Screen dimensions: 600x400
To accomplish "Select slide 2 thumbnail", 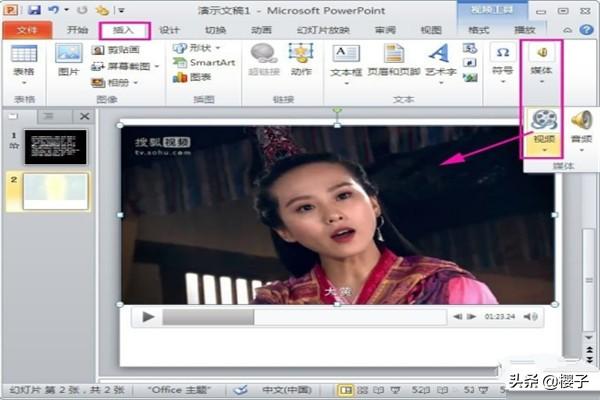I will click(x=56, y=191).
